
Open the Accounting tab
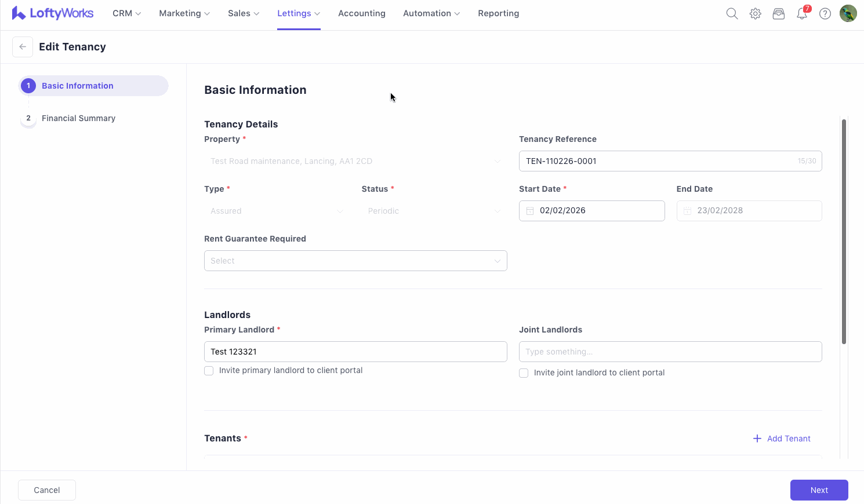click(x=361, y=13)
